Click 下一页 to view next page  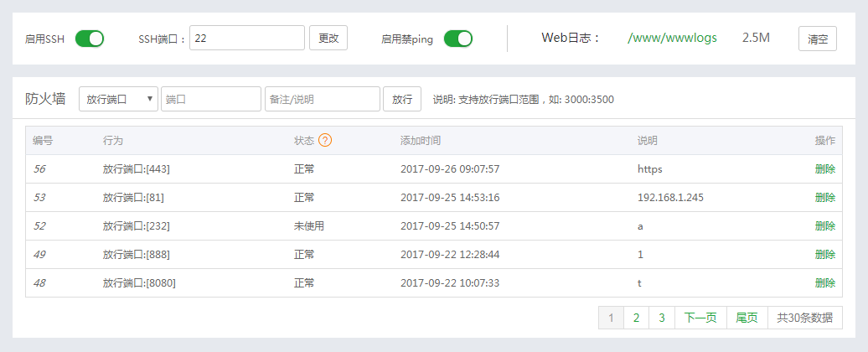(x=700, y=318)
